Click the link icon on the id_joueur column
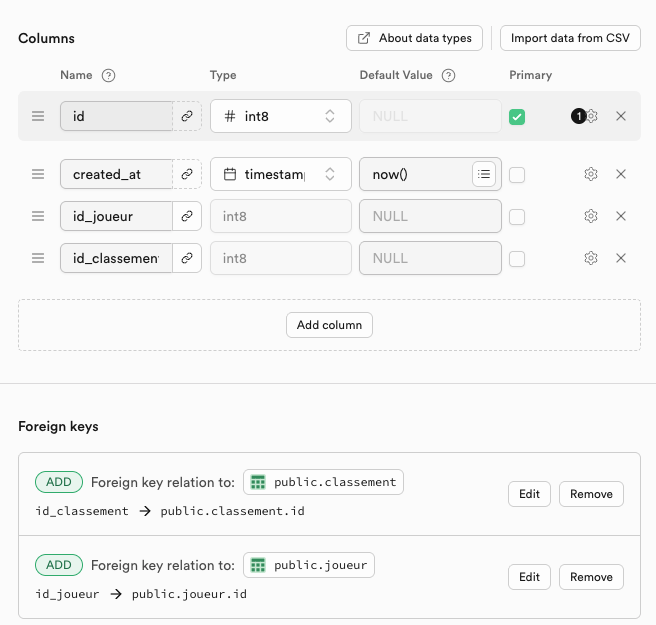 187,216
